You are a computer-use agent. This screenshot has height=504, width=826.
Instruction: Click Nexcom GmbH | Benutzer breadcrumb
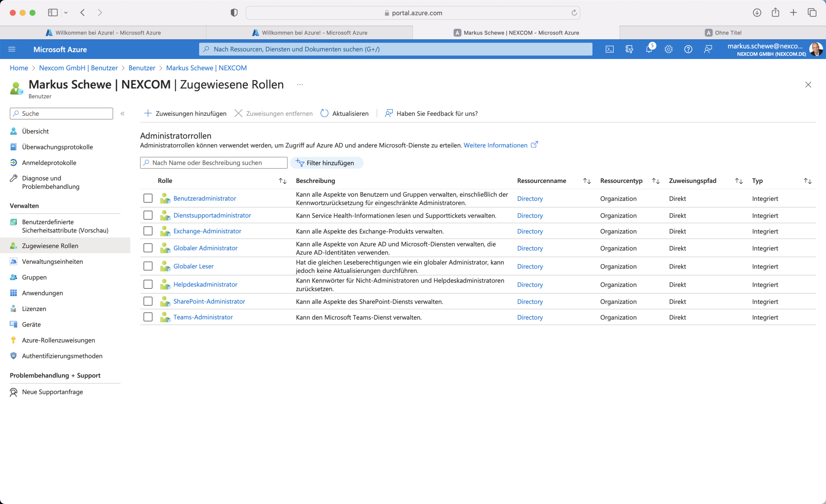(78, 68)
